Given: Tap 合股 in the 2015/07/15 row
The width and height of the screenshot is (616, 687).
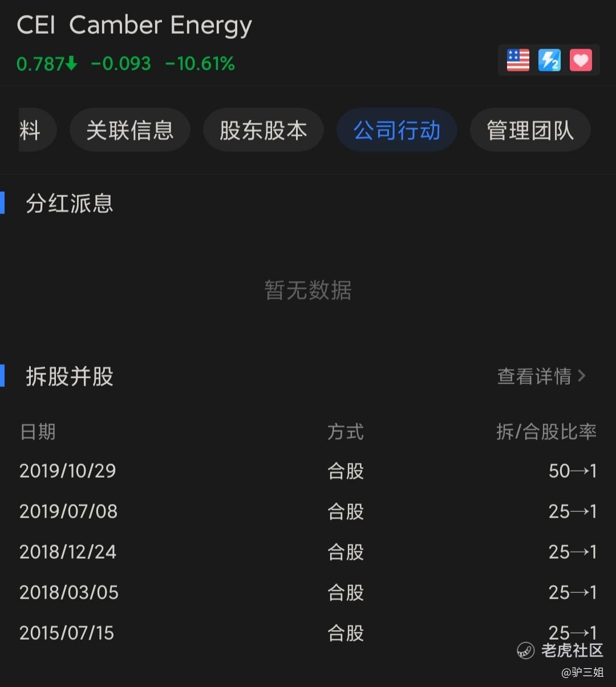Looking at the screenshot, I should tap(346, 633).
